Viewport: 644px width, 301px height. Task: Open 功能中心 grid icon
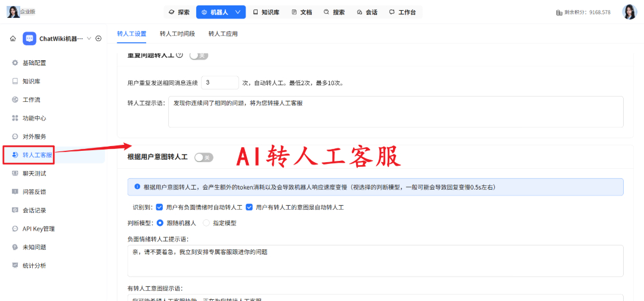coord(15,118)
